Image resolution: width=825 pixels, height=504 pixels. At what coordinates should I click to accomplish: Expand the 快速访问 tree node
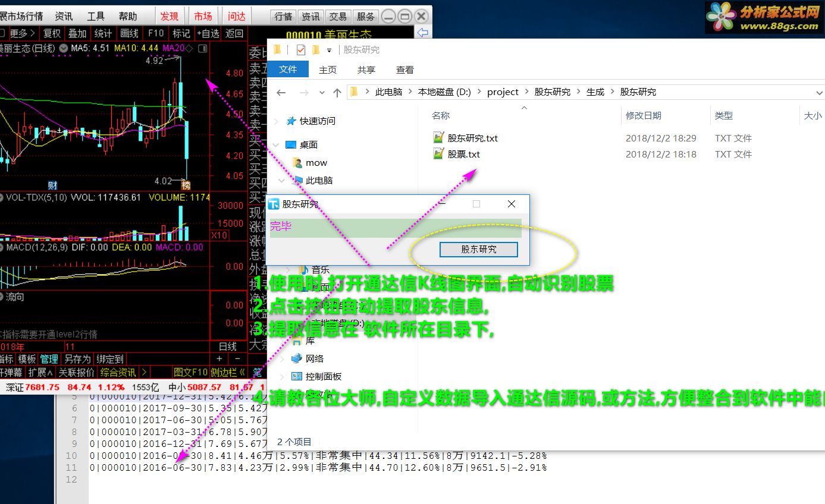point(276,121)
